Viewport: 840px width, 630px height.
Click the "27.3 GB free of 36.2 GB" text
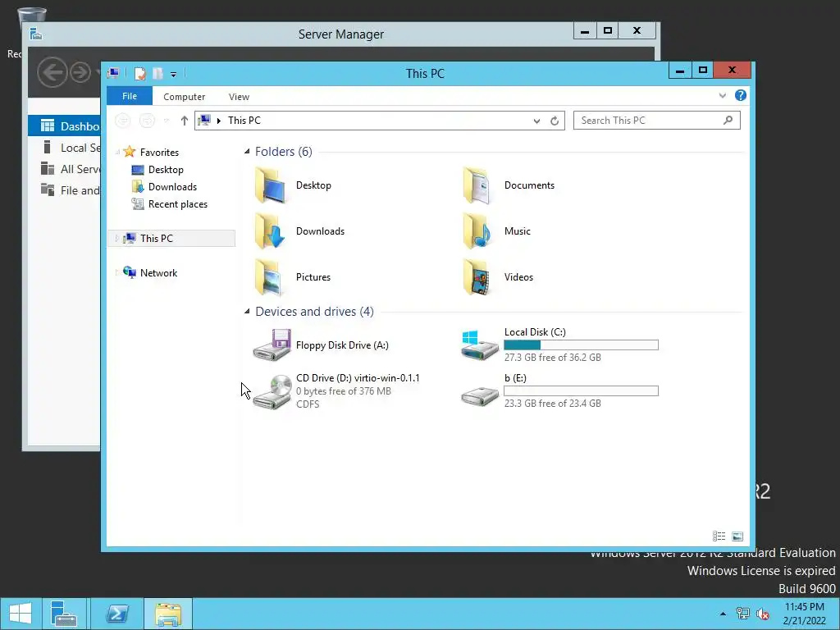pos(552,358)
